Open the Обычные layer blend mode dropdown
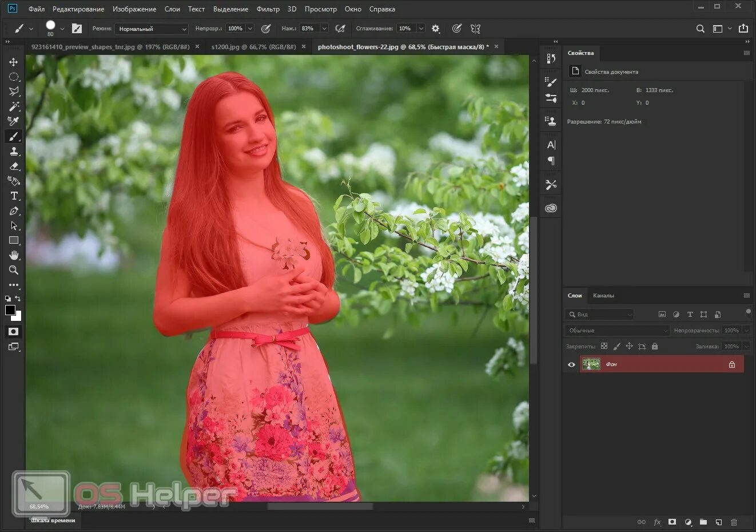 pyautogui.click(x=617, y=330)
